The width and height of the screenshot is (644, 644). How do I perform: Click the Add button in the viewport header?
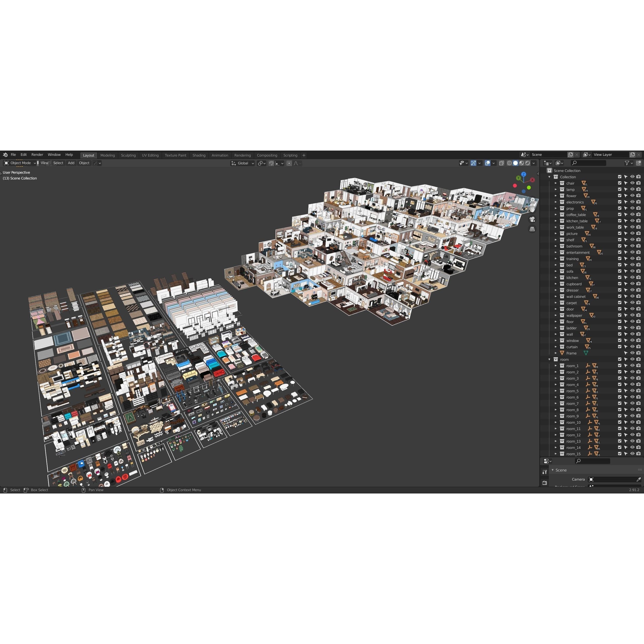pos(71,163)
